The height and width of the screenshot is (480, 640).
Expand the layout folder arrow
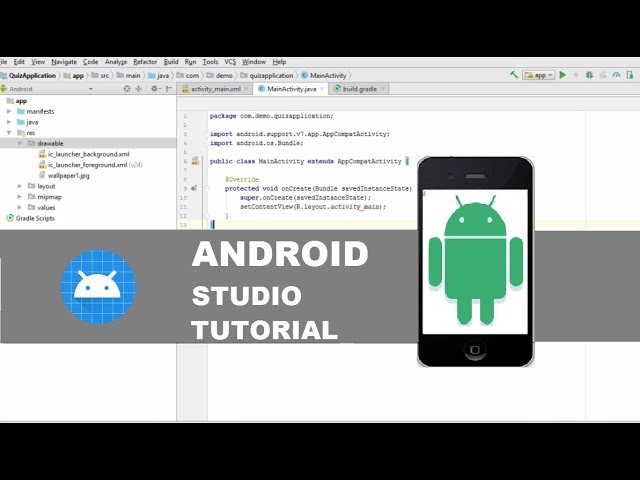point(20,186)
